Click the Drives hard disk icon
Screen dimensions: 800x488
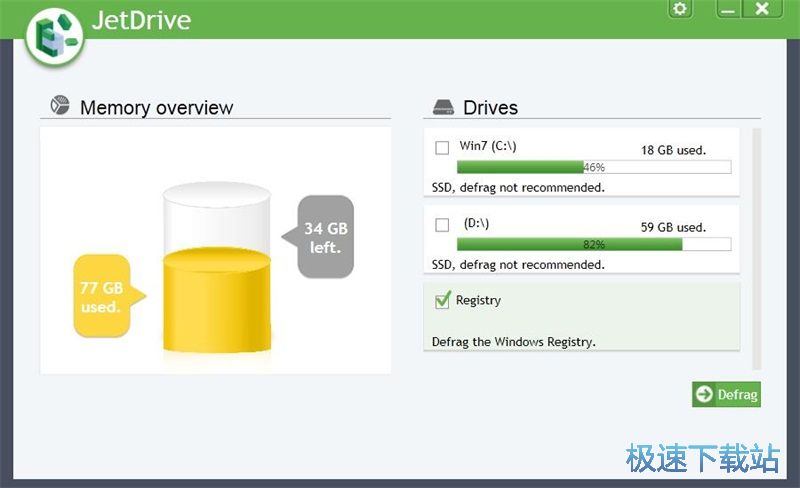443,107
